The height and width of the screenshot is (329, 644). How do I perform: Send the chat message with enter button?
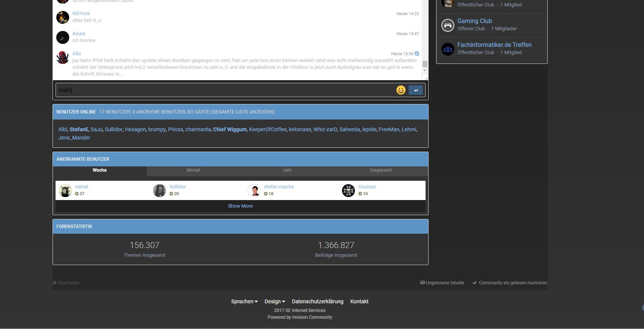[x=416, y=90]
